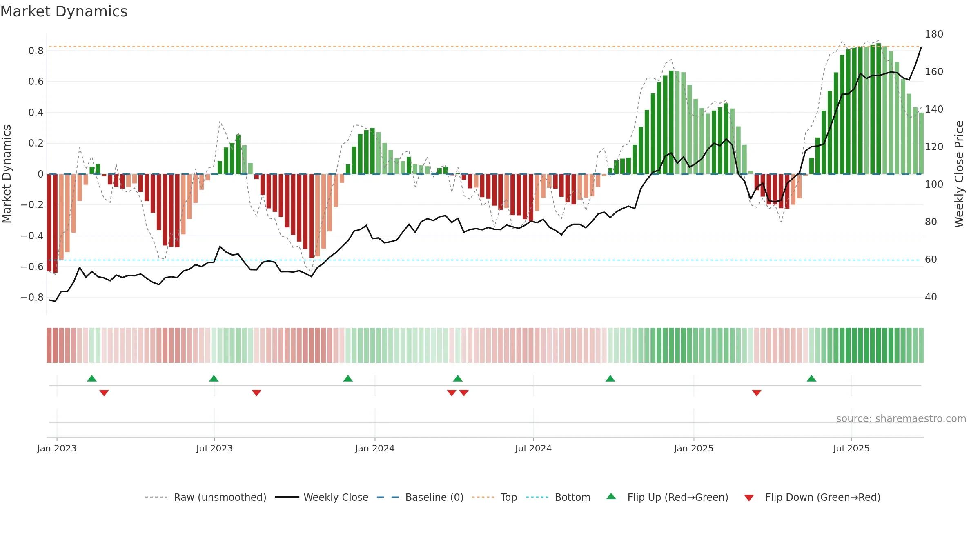
Task: Select the flip-up marker in February 2023
Action: 92,378
